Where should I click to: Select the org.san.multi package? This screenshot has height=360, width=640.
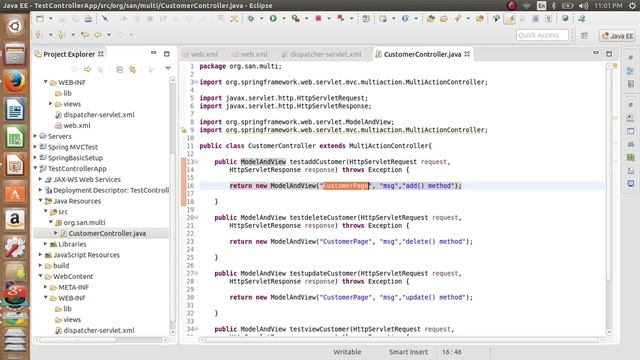tap(84, 222)
